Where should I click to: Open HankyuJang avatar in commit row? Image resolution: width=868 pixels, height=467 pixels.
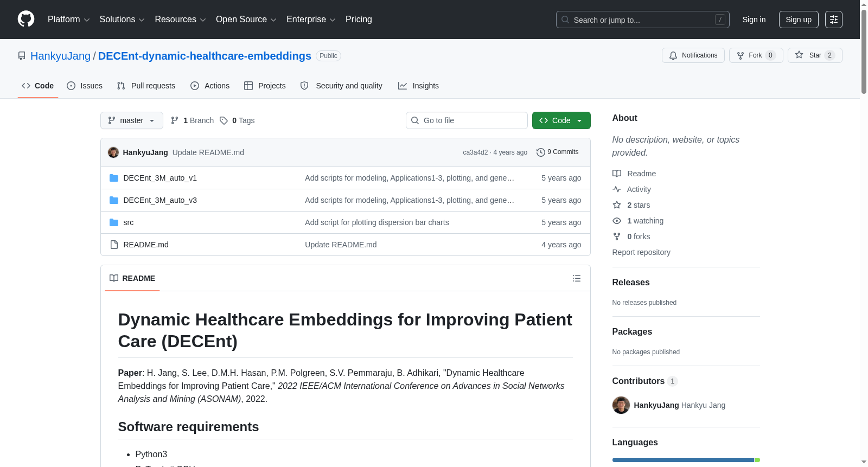[113, 152]
